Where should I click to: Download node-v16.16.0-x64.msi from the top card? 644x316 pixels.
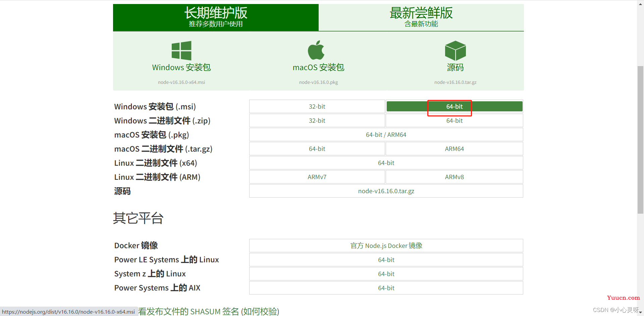pos(181,82)
